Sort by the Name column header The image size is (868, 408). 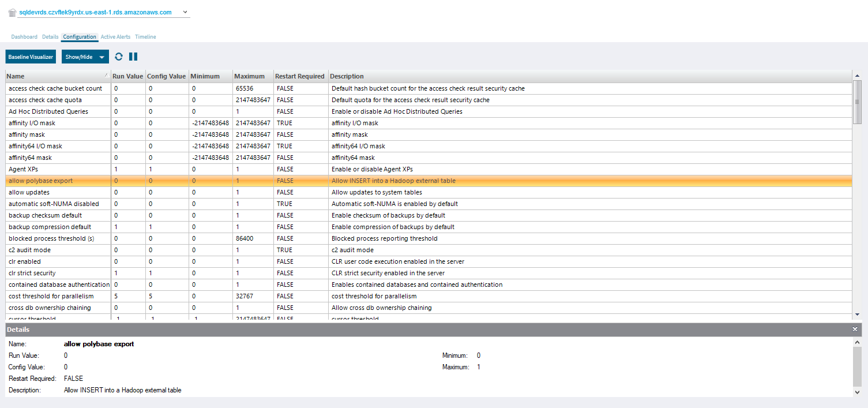tap(58, 76)
